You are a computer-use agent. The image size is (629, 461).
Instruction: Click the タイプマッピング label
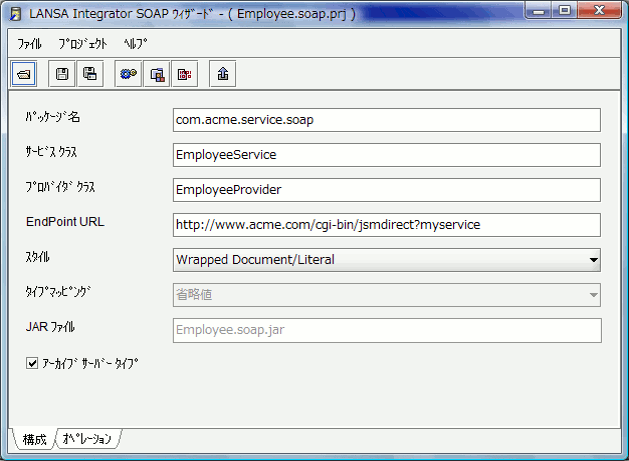pyautogui.click(x=59, y=292)
